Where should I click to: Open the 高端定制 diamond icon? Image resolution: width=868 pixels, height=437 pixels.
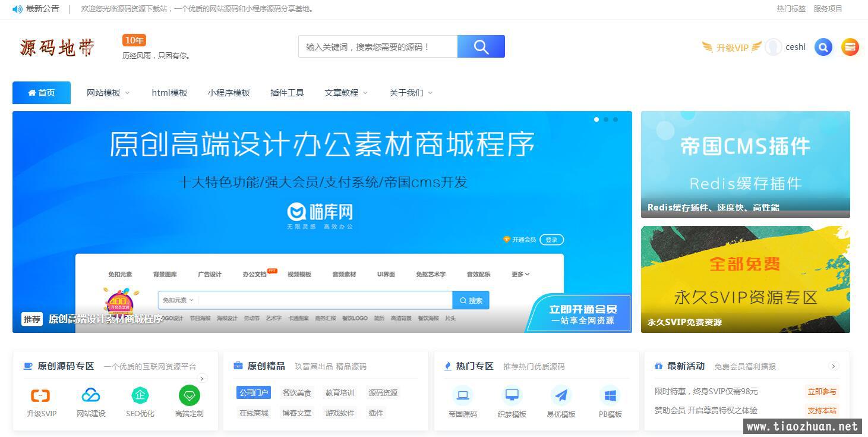(x=190, y=395)
